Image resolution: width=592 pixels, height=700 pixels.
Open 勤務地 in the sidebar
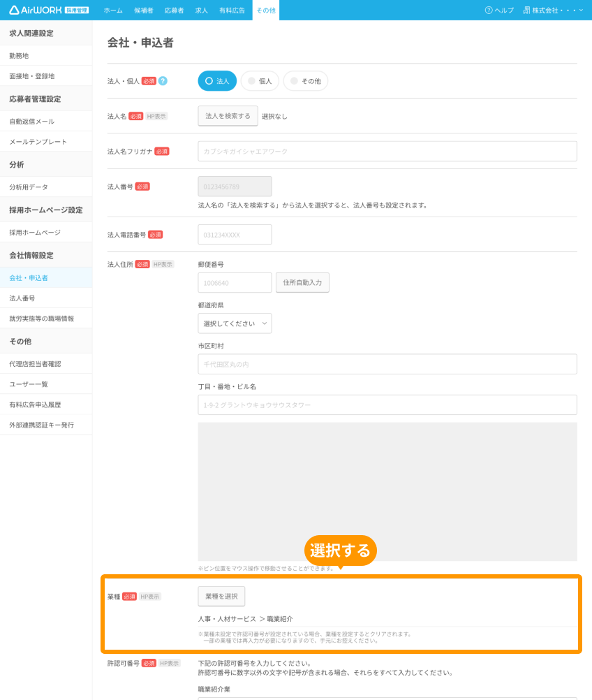[46, 56]
